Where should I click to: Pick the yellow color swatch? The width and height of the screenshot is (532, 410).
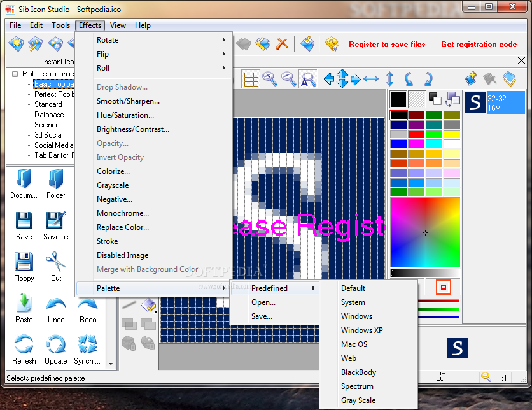tap(452, 134)
